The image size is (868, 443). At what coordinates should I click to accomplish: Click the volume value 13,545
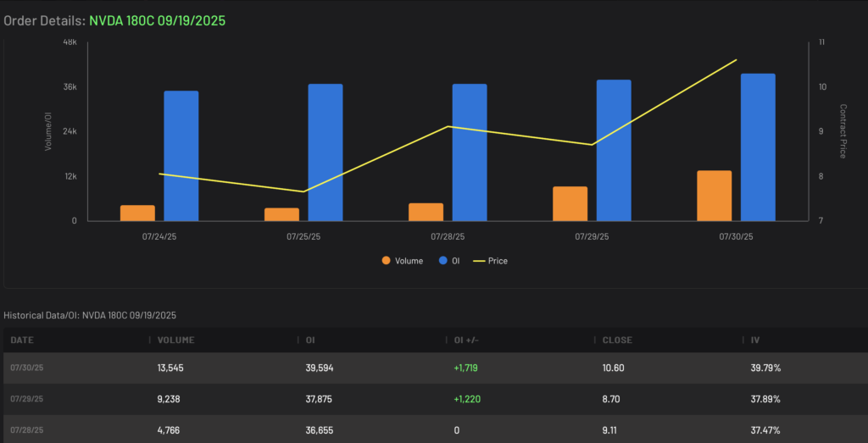coord(170,368)
